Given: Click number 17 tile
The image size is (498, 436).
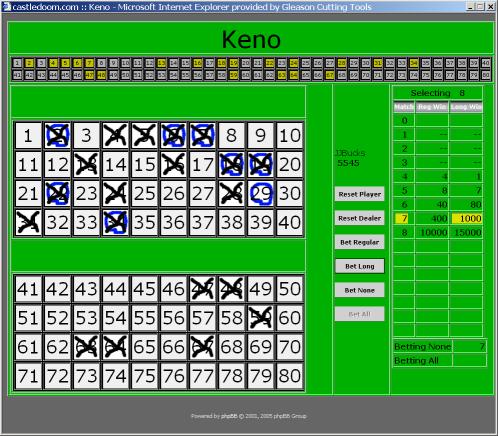Looking at the screenshot, I should click(202, 165).
